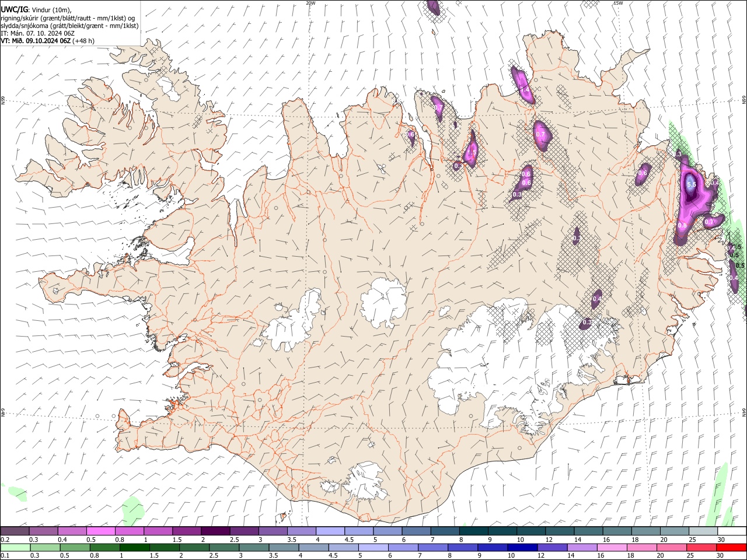Screen dimensions: 747x560
Task: Click the 1.4 snowfall value label
Action: tap(525, 89)
